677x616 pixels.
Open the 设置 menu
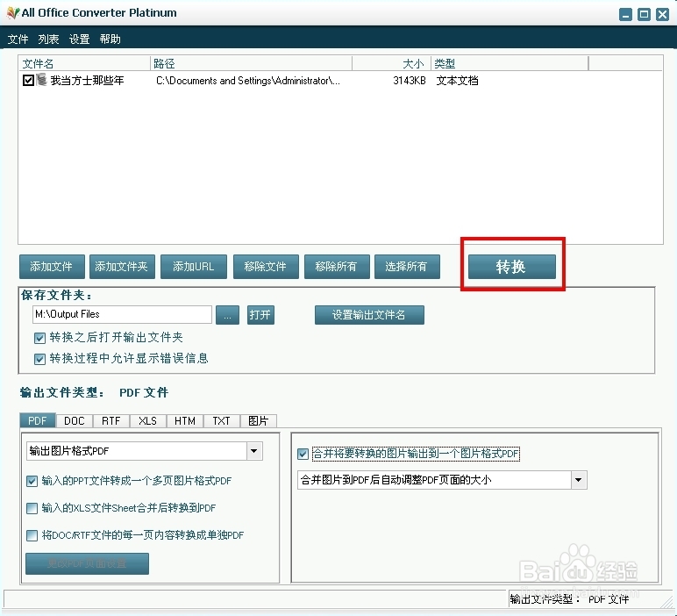click(x=80, y=39)
